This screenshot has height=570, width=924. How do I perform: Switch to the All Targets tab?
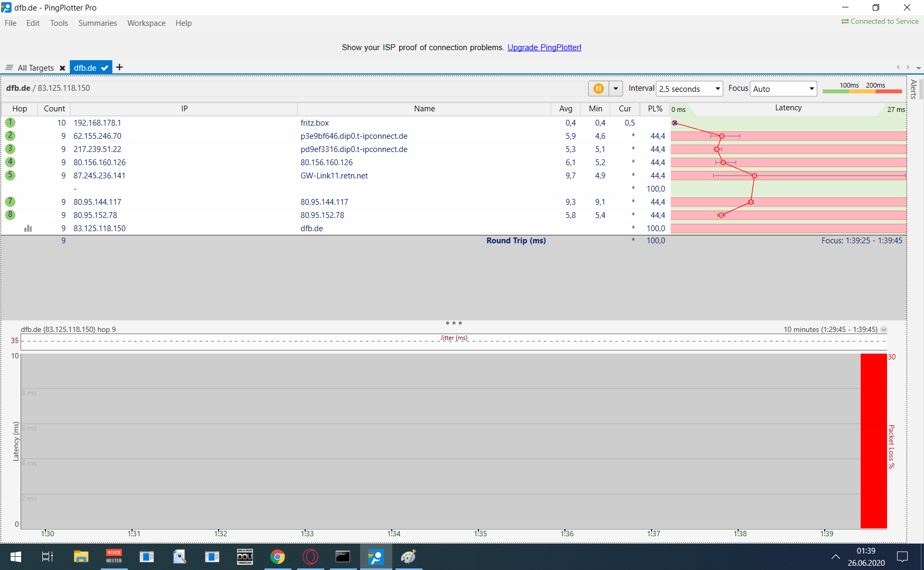pyautogui.click(x=36, y=68)
